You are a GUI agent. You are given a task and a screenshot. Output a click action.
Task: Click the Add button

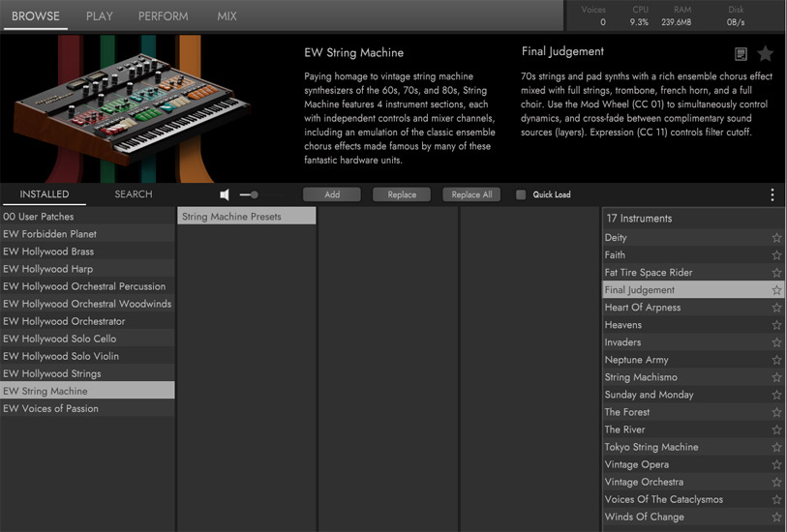[x=332, y=194]
